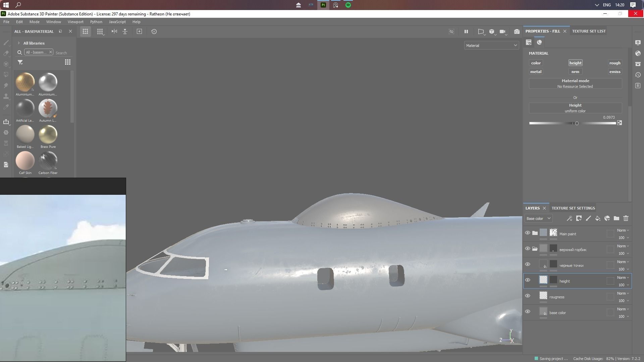This screenshot has width=644, height=362.
Task: Switch 3D cube view mode icon
Action: pyautogui.click(x=492, y=32)
